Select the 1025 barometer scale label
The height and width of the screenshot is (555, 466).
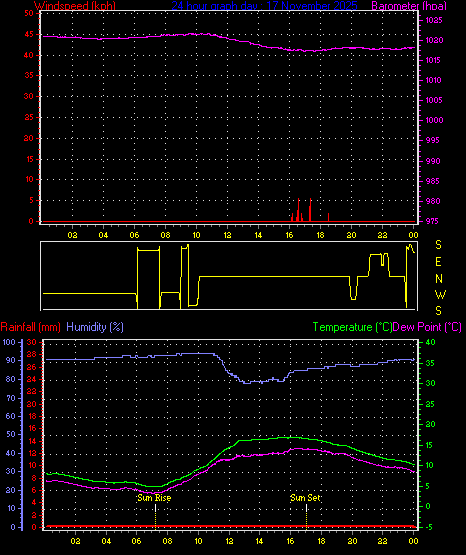coord(434,20)
